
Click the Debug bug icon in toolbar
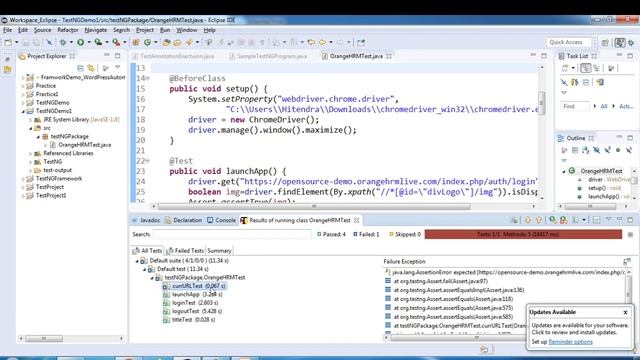point(63,42)
